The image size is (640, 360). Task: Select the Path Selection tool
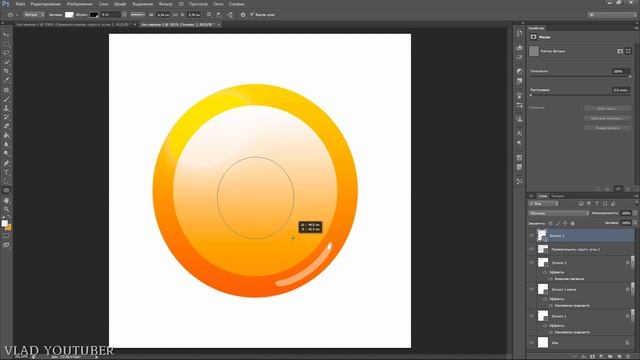[6, 181]
